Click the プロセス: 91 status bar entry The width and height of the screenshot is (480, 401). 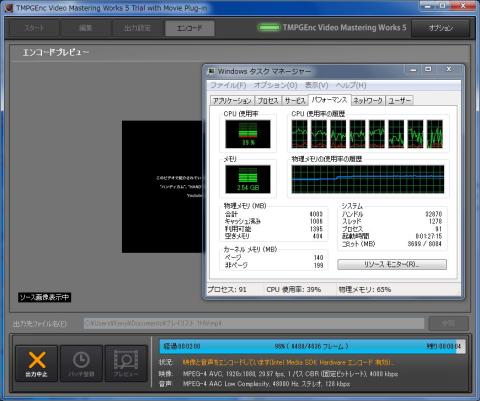tap(227, 290)
